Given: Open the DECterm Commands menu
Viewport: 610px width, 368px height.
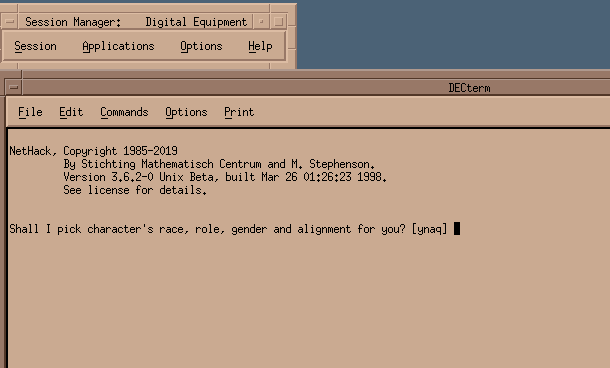Looking at the screenshot, I should (124, 112).
